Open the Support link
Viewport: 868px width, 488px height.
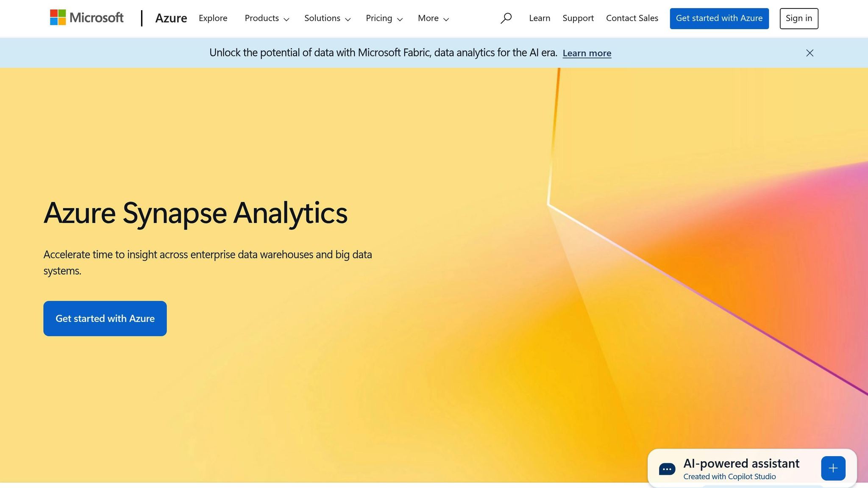(x=578, y=18)
